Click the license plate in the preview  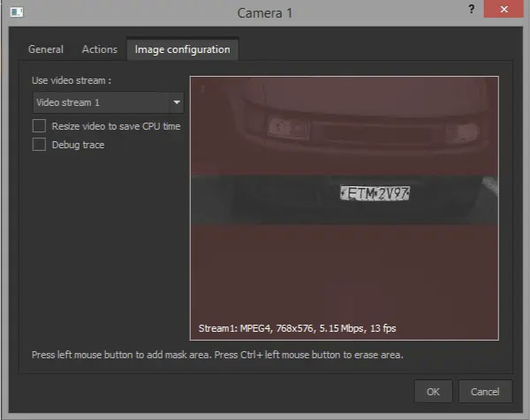pyautogui.click(x=377, y=193)
